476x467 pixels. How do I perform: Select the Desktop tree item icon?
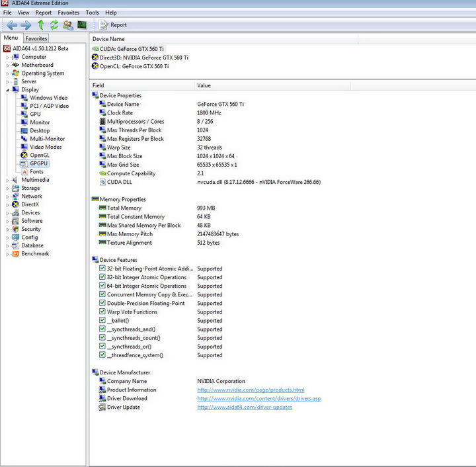(x=24, y=130)
